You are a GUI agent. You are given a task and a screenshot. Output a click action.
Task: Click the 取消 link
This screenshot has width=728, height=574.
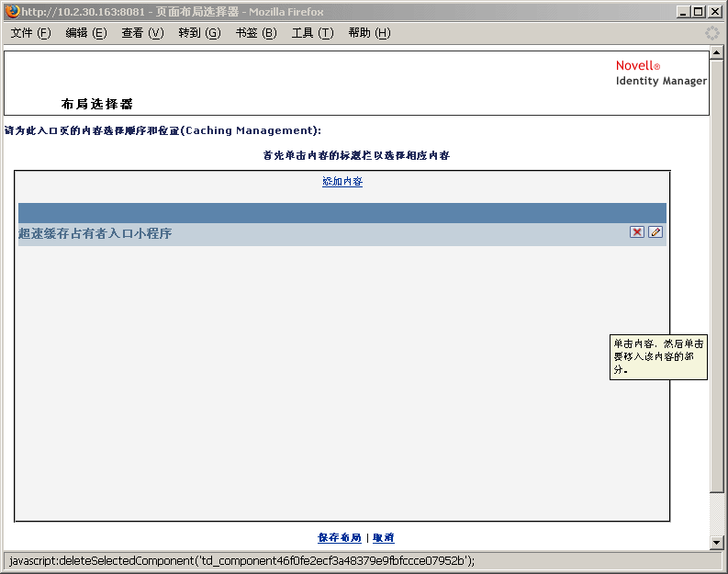pos(384,538)
